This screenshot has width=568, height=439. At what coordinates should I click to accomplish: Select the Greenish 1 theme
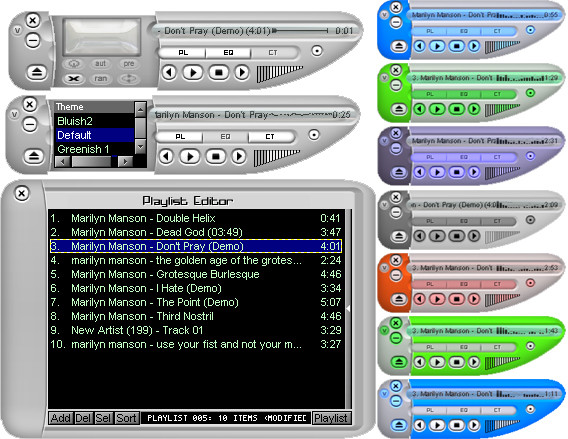click(94, 149)
